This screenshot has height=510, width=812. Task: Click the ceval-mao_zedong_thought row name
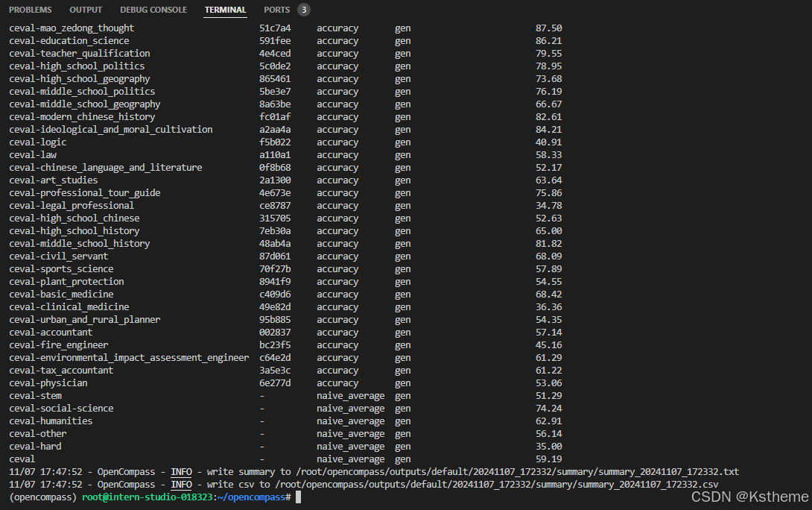(x=72, y=28)
